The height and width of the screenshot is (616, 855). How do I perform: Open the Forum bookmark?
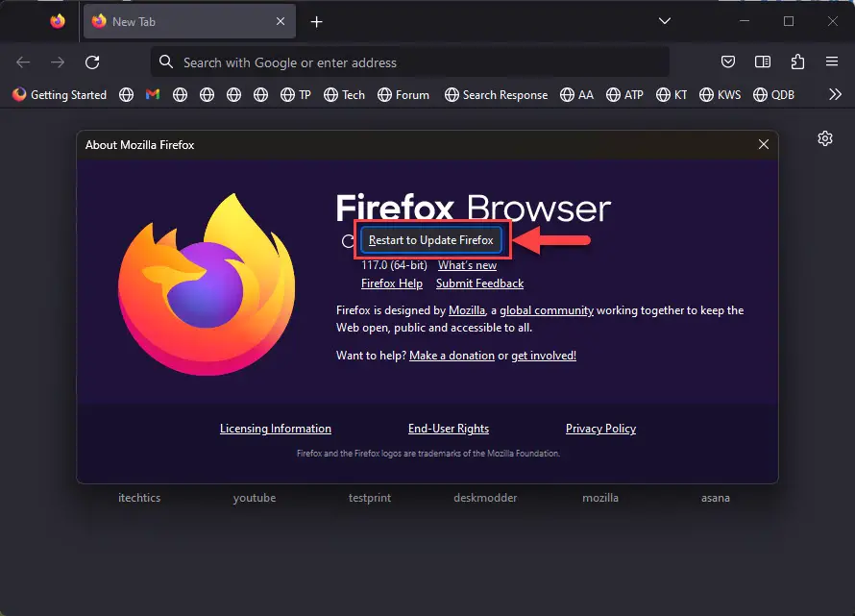[x=403, y=95]
